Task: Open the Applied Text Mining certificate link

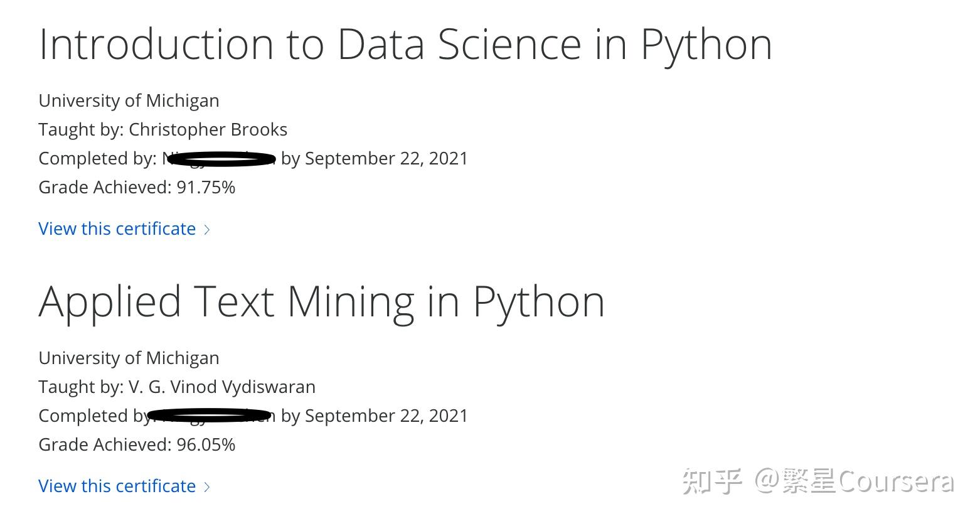Action: point(117,486)
